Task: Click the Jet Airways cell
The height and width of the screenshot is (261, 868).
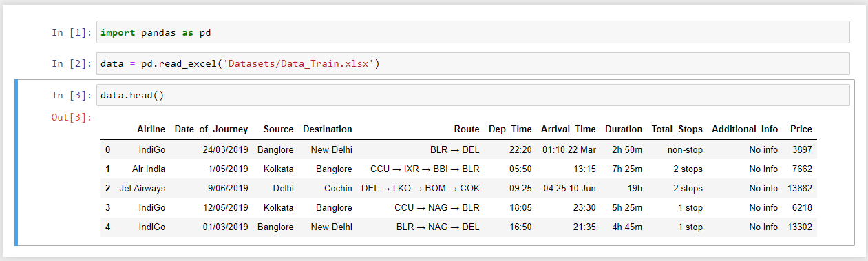Action: pyautogui.click(x=142, y=188)
